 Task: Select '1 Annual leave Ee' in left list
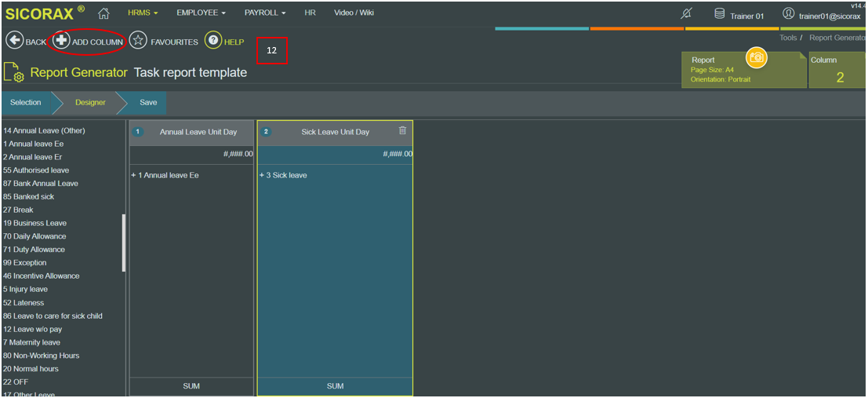click(x=33, y=144)
